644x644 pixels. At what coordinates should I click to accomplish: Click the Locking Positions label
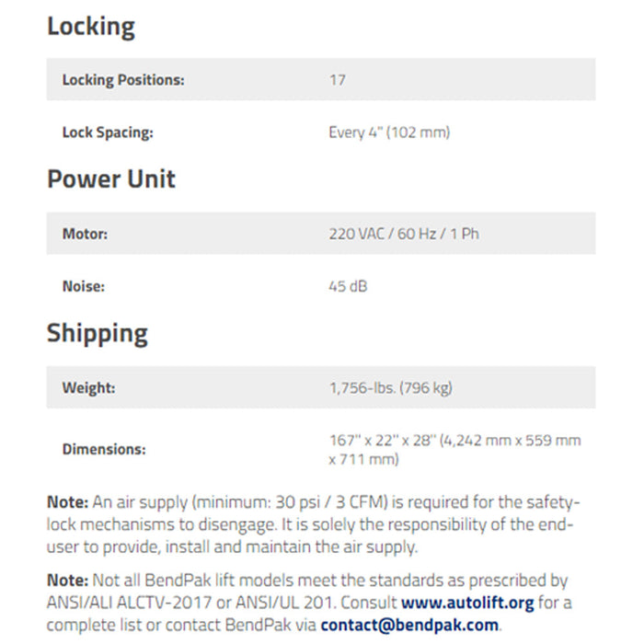click(x=123, y=80)
